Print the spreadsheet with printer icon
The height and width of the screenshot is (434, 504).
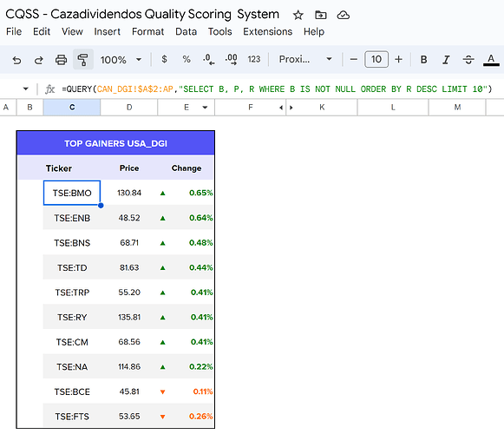click(61, 60)
